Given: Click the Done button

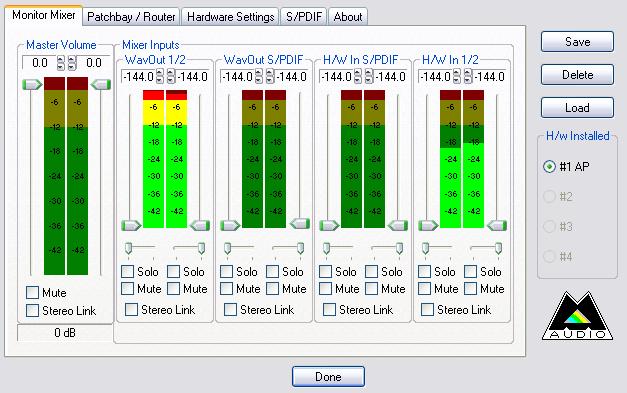Looking at the screenshot, I should [328, 377].
